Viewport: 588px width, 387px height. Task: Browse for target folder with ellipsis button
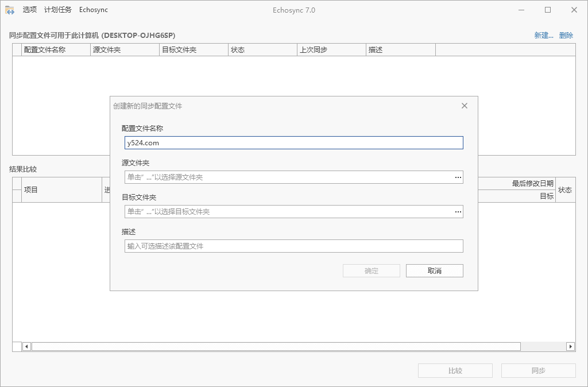click(x=458, y=212)
